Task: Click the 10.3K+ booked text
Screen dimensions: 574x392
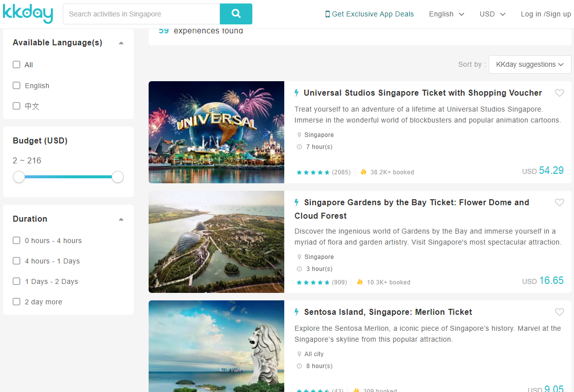Action: coord(388,282)
